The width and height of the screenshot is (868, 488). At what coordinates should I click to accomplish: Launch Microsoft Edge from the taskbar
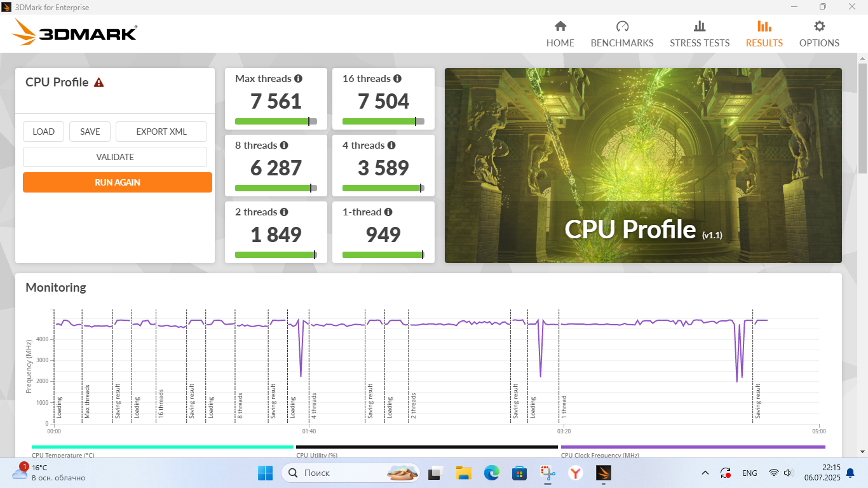pos(491,473)
